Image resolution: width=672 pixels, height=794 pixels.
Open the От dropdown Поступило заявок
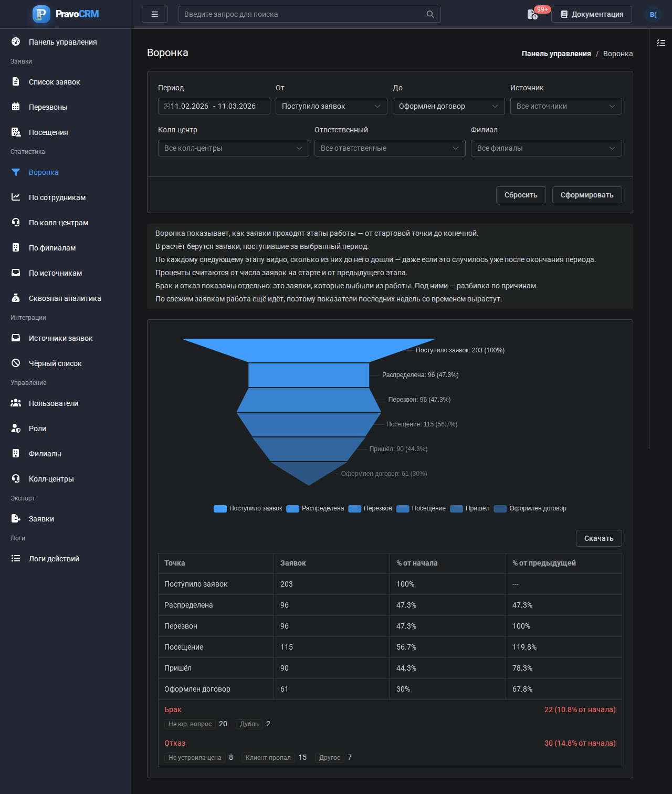coord(331,106)
